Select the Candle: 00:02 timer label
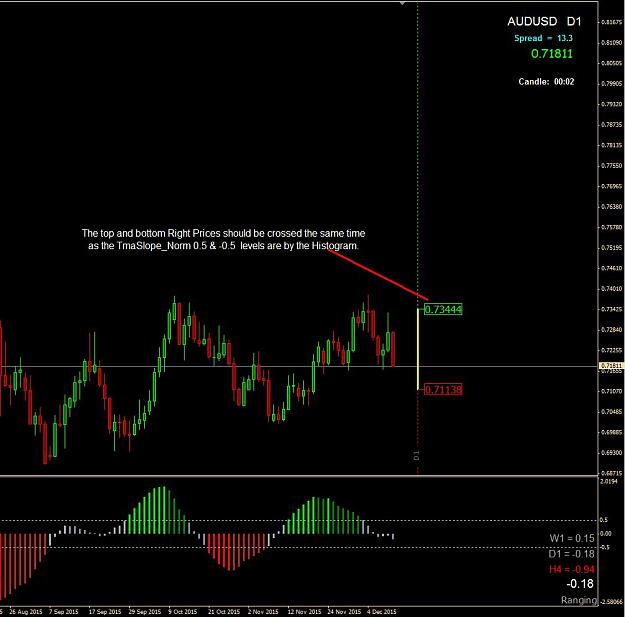 pos(546,82)
